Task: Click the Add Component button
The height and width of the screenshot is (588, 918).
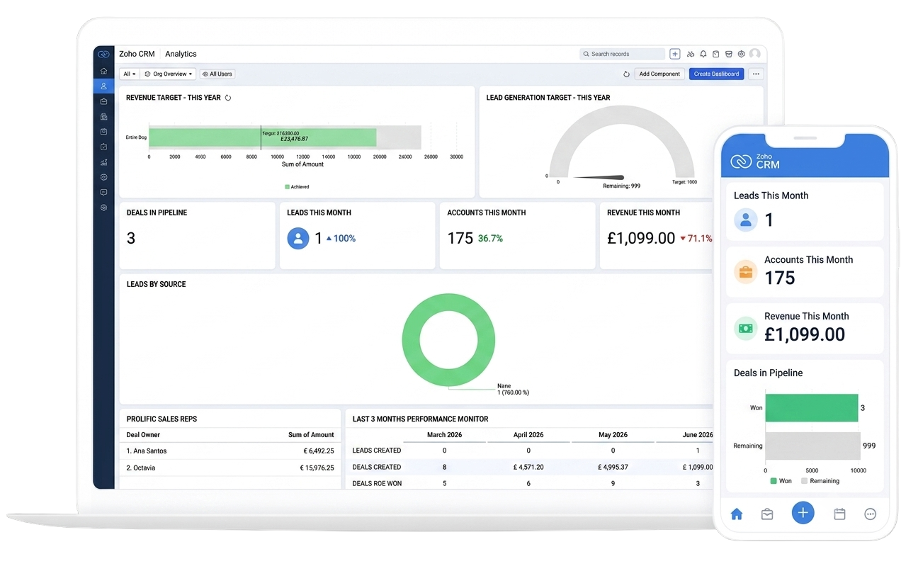Action: click(x=659, y=74)
